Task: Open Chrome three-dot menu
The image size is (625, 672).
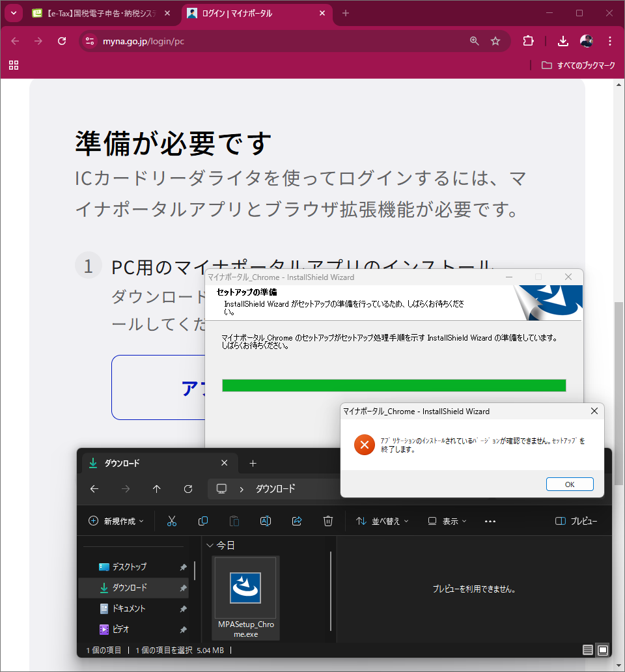Action: pos(609,41)
